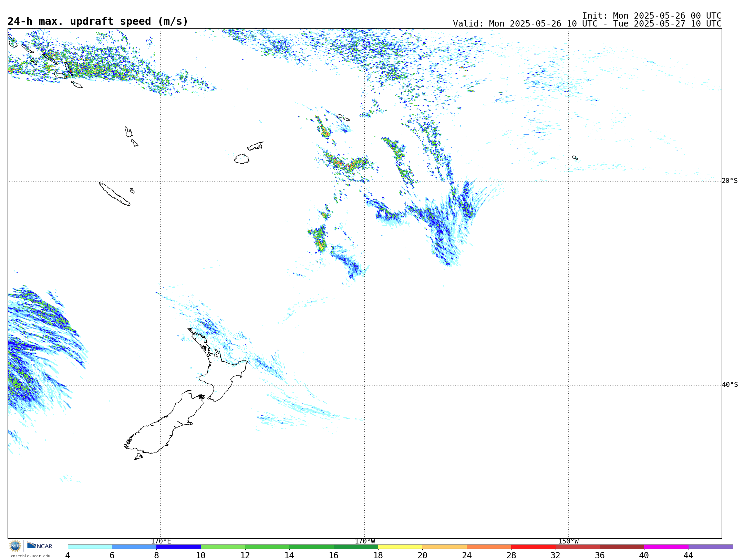Select the red 28-32 color swatch
The height and width of the screenshot is (560, 744).
[x=533, y=547]
